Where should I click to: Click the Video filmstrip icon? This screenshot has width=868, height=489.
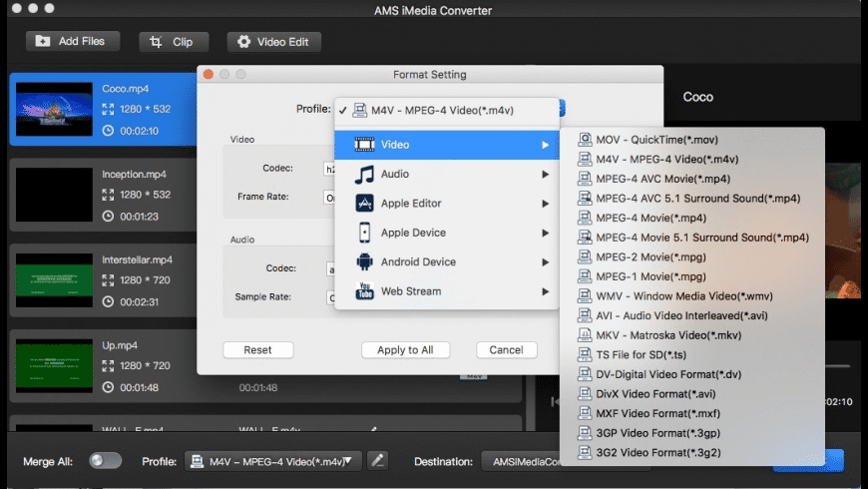pos(364,145)
